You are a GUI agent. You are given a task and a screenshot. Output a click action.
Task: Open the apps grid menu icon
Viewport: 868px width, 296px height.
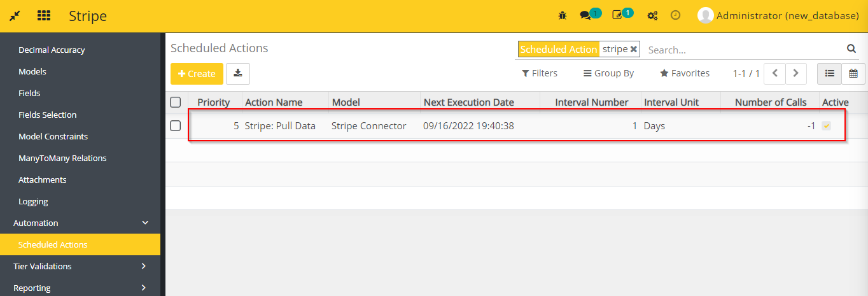click(x=44, y=16)
